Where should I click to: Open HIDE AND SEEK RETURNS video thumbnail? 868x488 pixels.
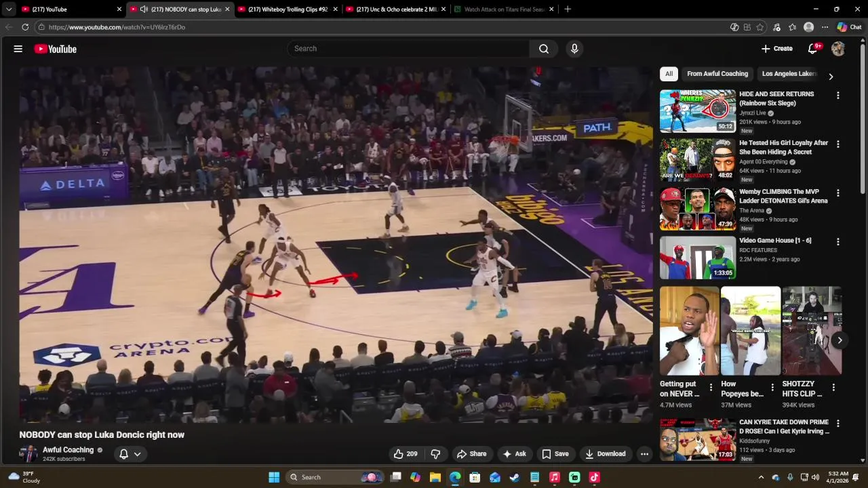click(698, 111)
